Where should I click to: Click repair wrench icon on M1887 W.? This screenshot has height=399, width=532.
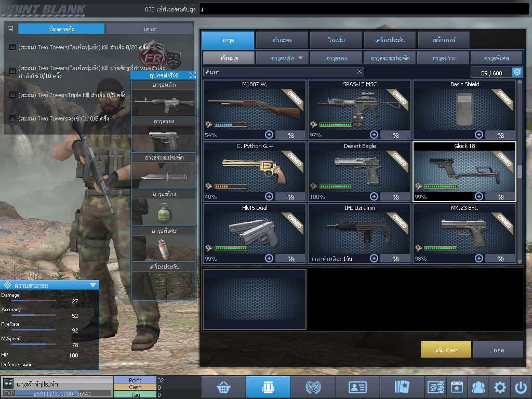pos(209,125)
